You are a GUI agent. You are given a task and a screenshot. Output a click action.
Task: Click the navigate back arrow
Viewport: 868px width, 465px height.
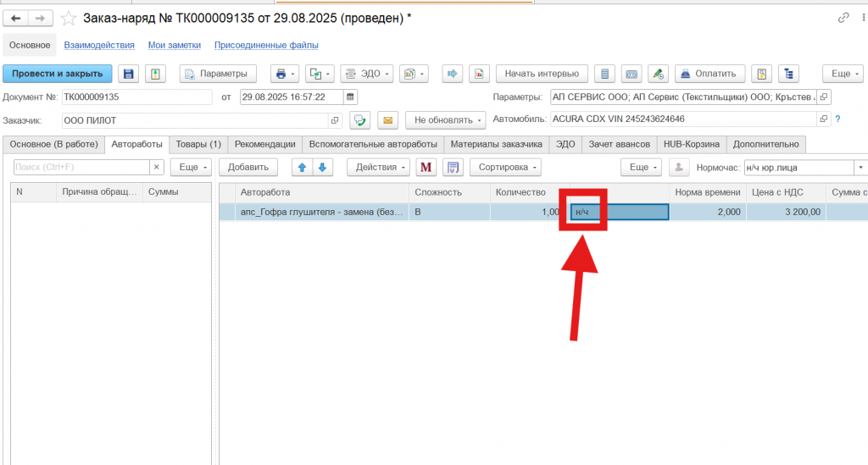[x=16, y=18]
